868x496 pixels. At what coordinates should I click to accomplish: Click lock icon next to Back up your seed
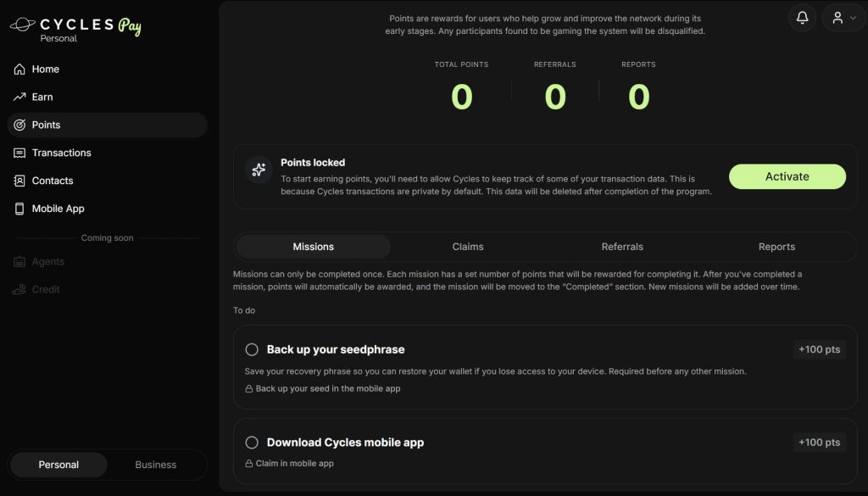(249, 389)
